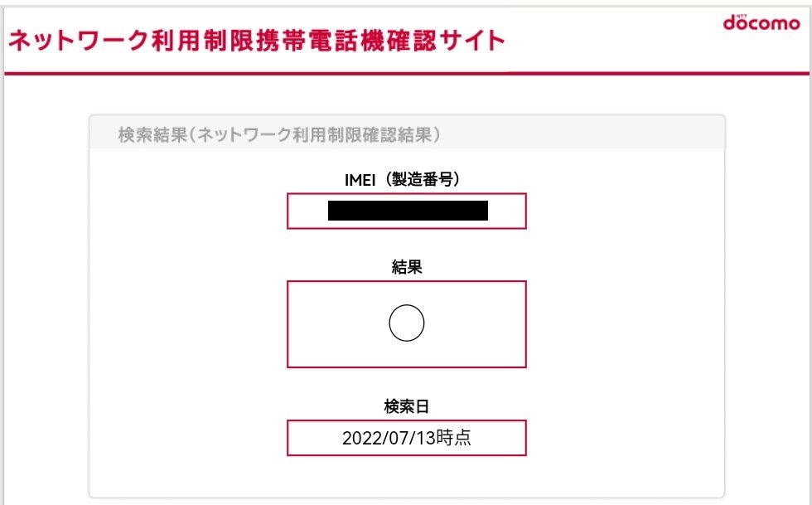The image size is (812, 505).
Task: Click the docomo logo
Action: (761, 23)
